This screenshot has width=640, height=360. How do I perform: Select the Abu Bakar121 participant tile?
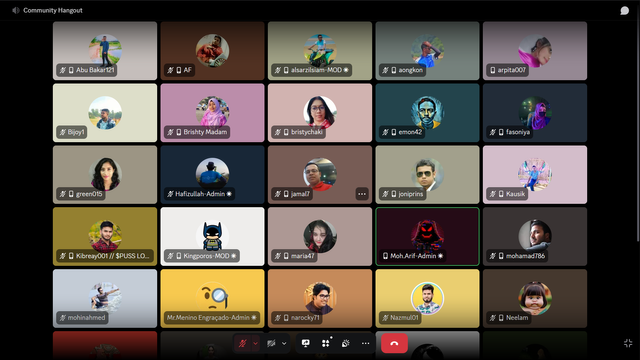coord(105,51)
